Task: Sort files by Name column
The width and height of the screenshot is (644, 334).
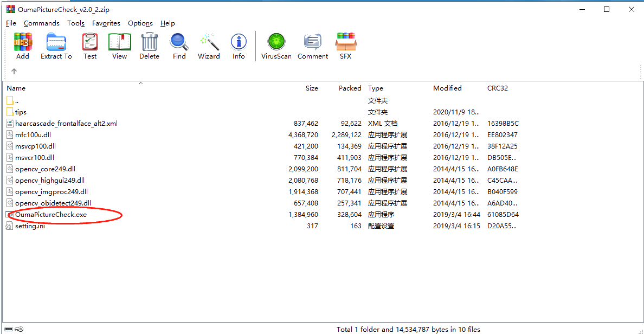Action: coord(16,88)
